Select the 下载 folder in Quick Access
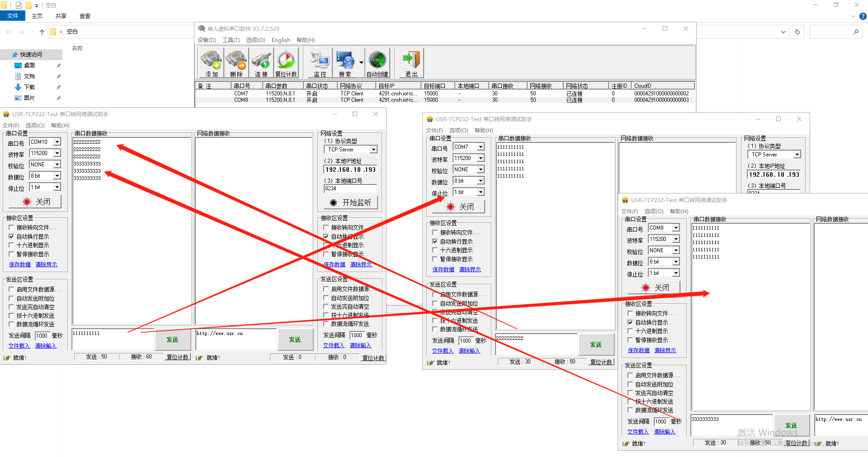The image size is (868, 457). 29,87
